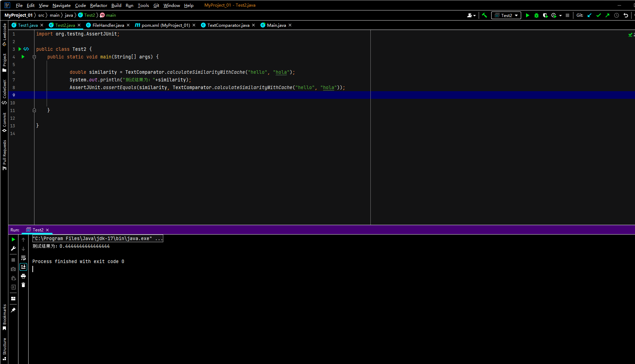Close the Test2 Run tab
The width and height of the screenshot is (635, 364).
point(47,230)
